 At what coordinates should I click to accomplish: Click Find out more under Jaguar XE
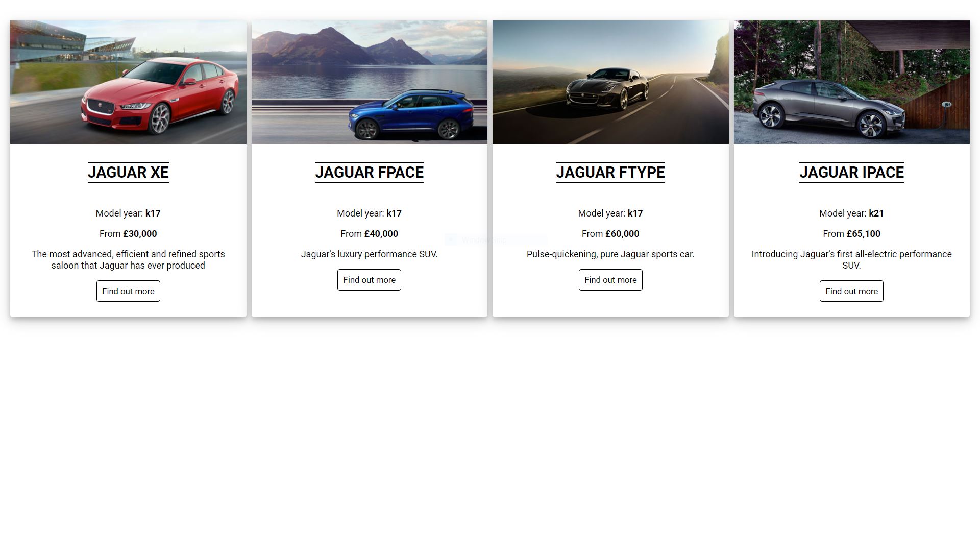point(128,291)
